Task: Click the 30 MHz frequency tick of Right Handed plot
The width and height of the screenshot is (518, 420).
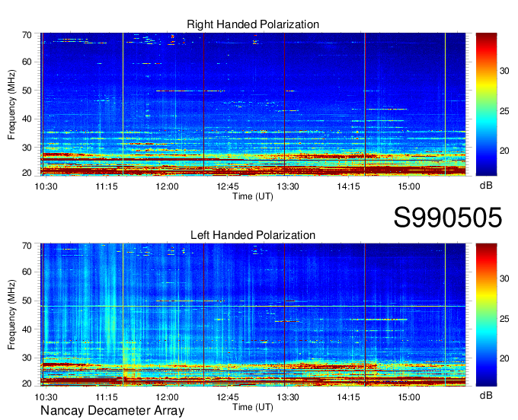Action: [x=27, y=148]
